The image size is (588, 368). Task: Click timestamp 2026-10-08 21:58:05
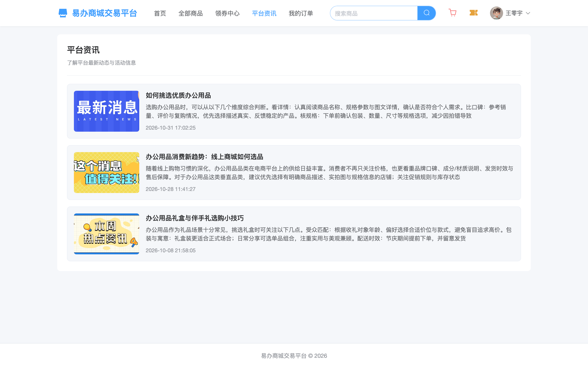point(170,250)
